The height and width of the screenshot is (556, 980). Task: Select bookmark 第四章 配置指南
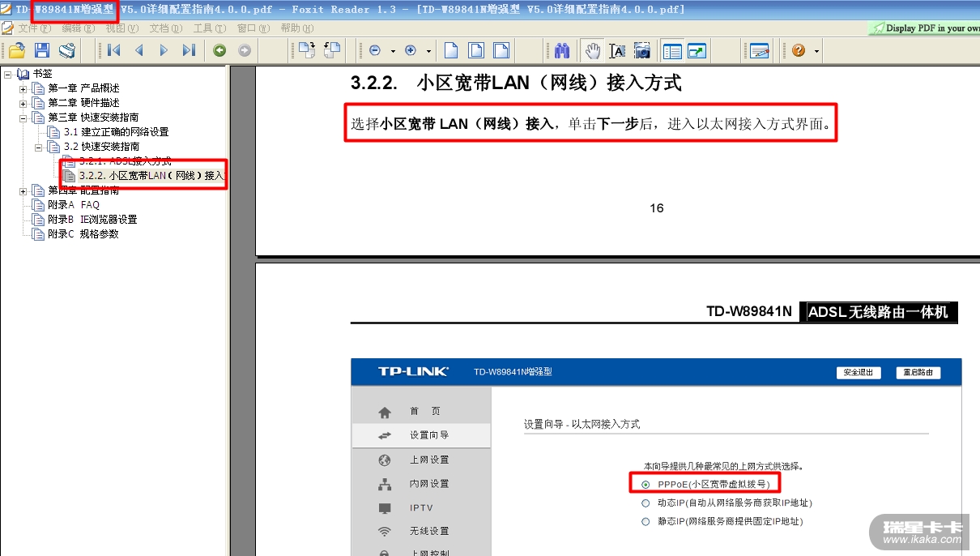[x=83, y=190]
